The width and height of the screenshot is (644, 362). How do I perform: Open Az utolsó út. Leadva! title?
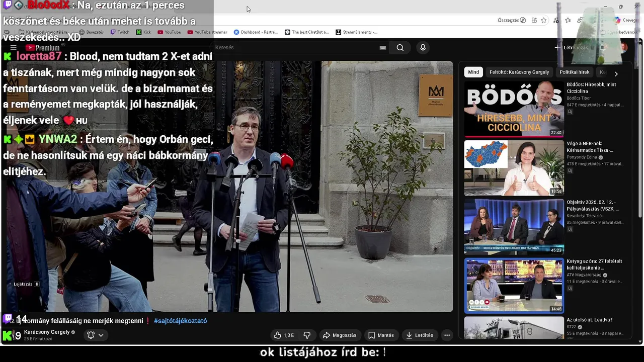[x=590, y=320]
